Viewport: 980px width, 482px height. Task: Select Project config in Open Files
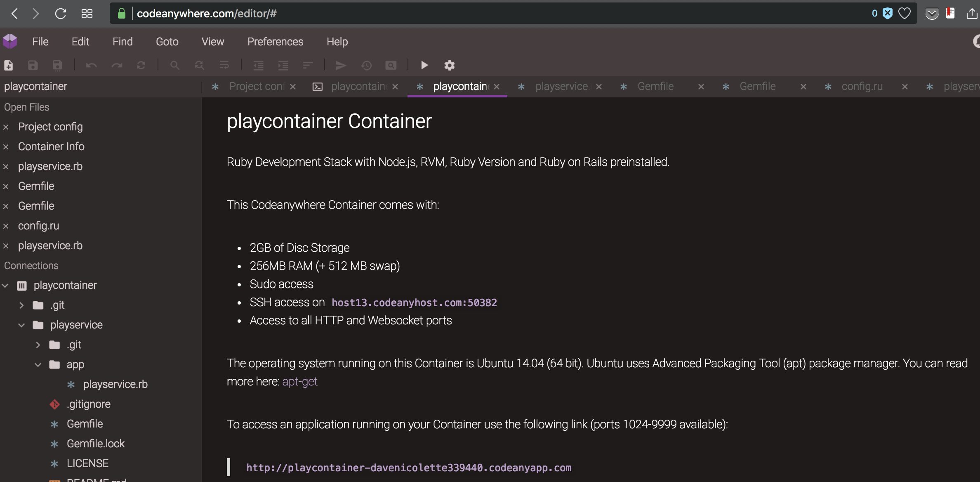pyautogui.click(x=50, y=127)
